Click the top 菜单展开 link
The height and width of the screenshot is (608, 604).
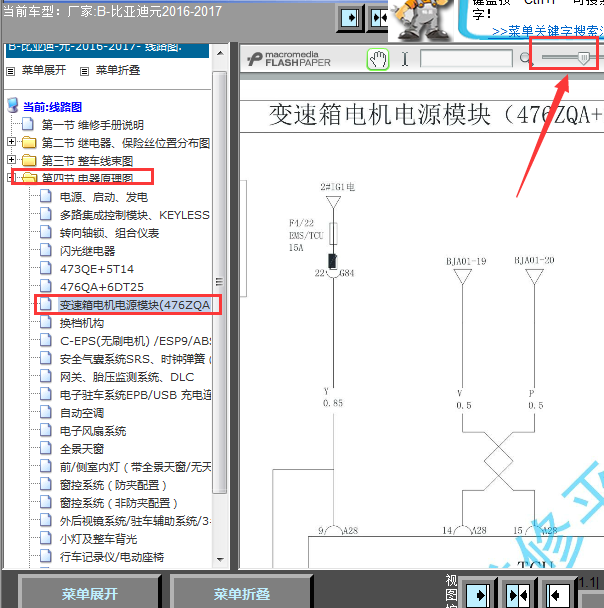pyautogui.click(x=44, y=70)
